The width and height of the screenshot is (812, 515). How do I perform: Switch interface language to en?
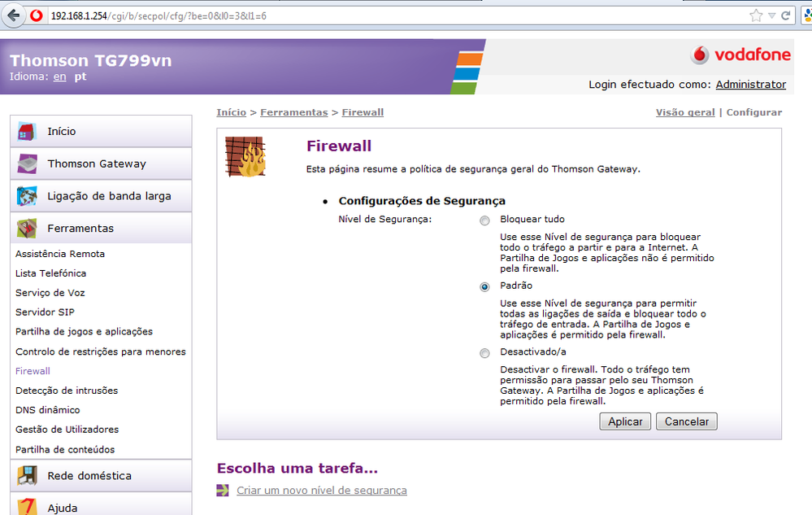pos(60,76)
